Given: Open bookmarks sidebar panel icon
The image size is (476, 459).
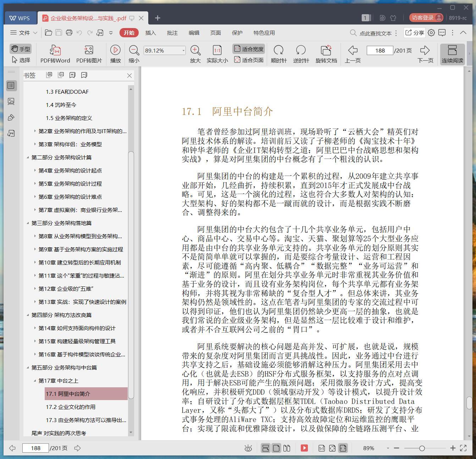Looking at the screenshot, I should [x=11, y=85].
